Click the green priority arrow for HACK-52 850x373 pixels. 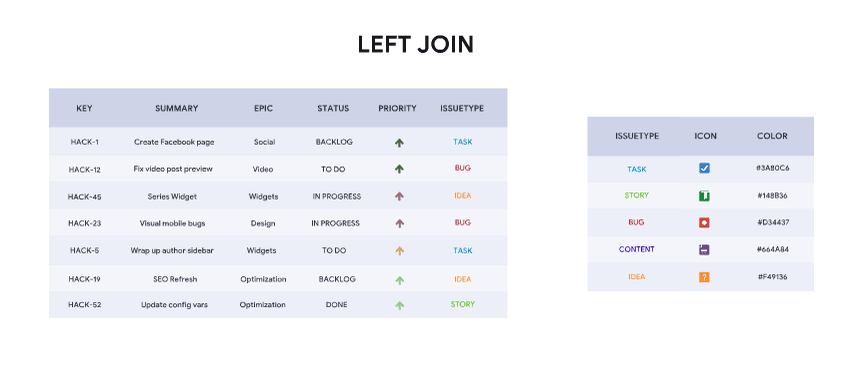pos(400,305)
